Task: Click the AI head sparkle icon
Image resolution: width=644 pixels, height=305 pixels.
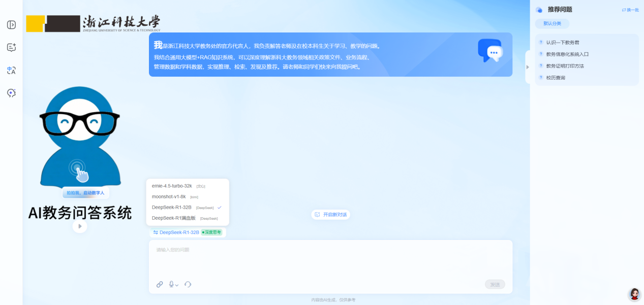Action: pyautogui.click(x=11, y=93)
